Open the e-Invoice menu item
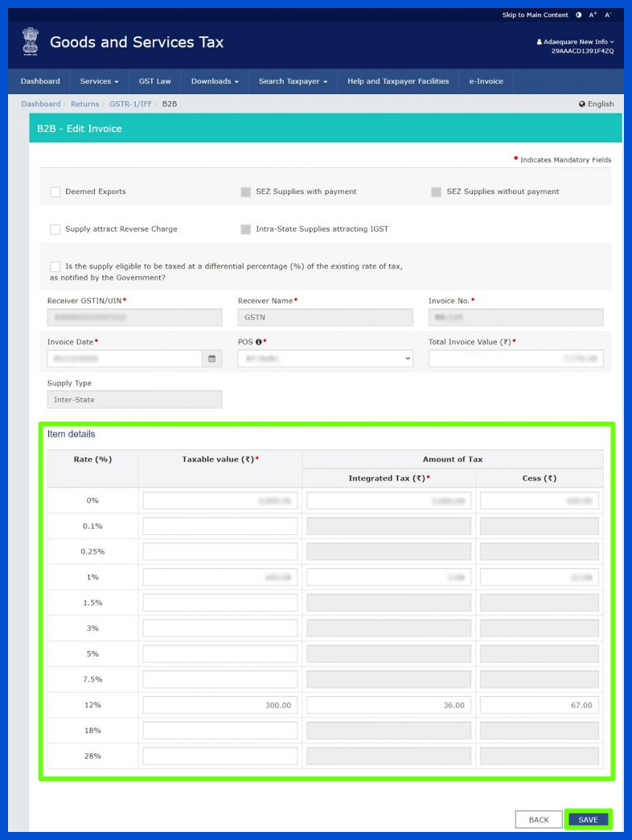The width and height of the screenshot is (632, 840). tap(486, 81)
